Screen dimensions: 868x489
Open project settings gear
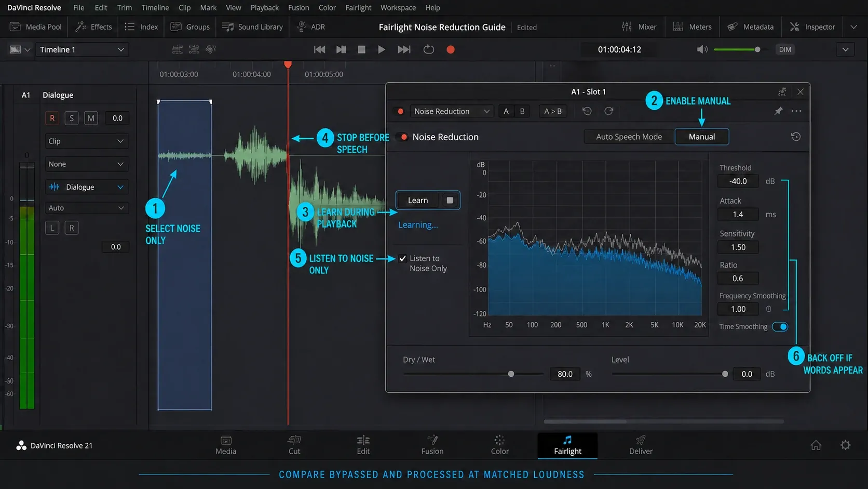(846, 445)
